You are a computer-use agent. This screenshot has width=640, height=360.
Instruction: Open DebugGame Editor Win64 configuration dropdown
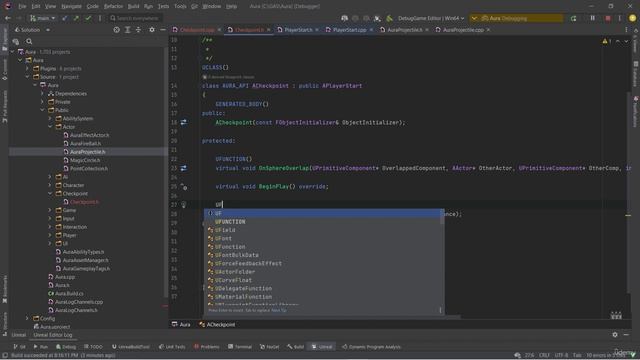coord(431,18)
